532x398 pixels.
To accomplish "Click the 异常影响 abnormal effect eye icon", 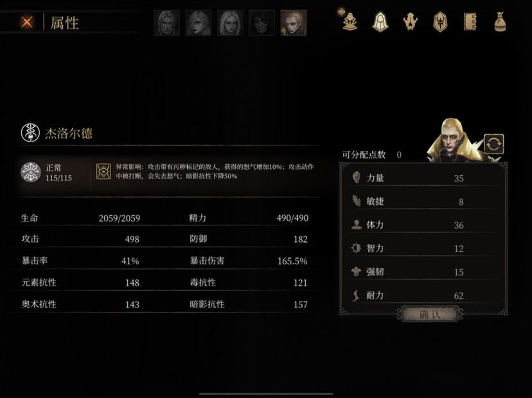I will (x=103, y=171).
